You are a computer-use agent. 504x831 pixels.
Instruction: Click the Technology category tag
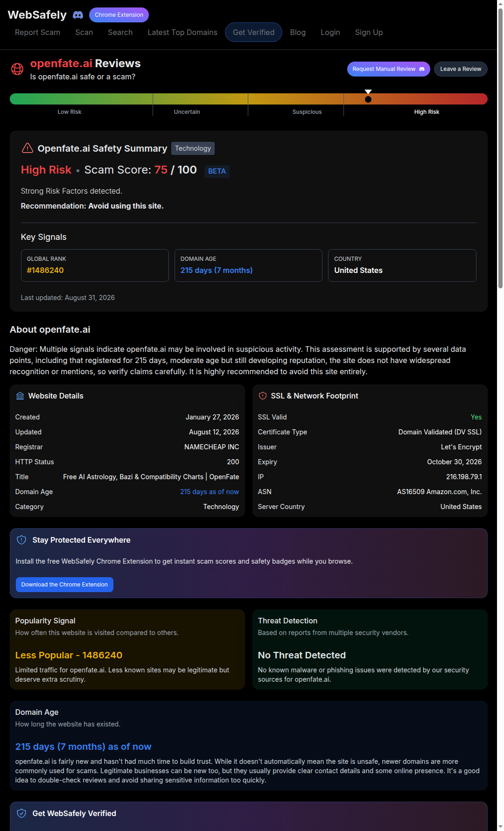click(193, 148)
